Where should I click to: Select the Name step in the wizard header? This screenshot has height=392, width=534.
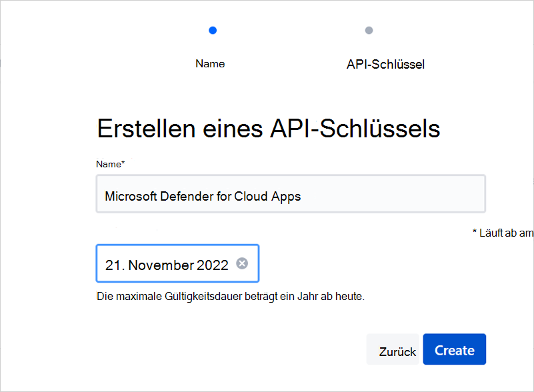pos(210,63)
